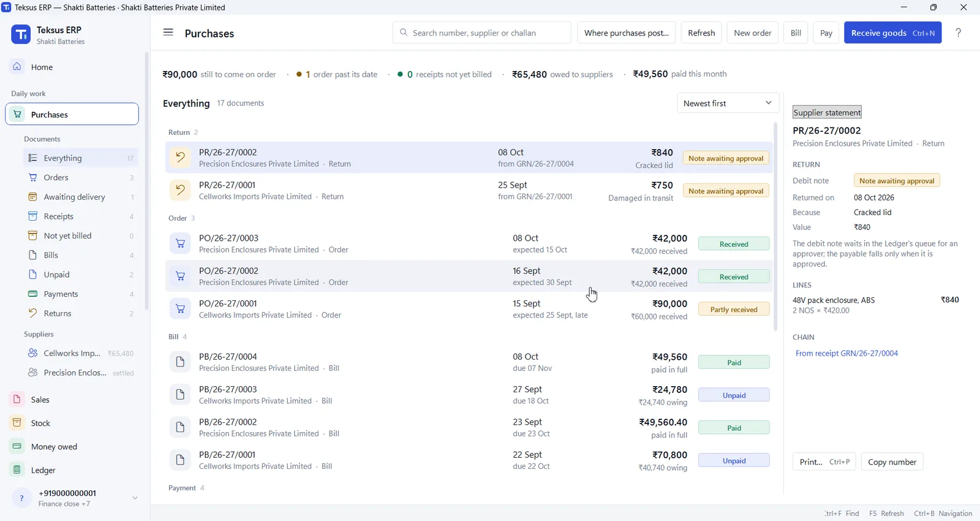The image size is (980, 521).
Task: Open Returns in the sidebar
Action: tap(81, 313)
